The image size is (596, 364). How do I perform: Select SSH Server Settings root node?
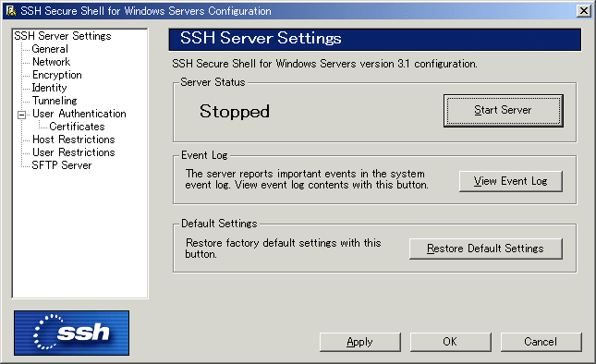coord(63,36)
